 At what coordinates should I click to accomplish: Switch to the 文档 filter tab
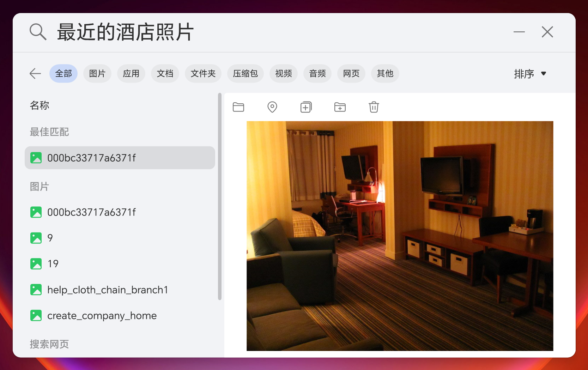click(x=165, y=73)
